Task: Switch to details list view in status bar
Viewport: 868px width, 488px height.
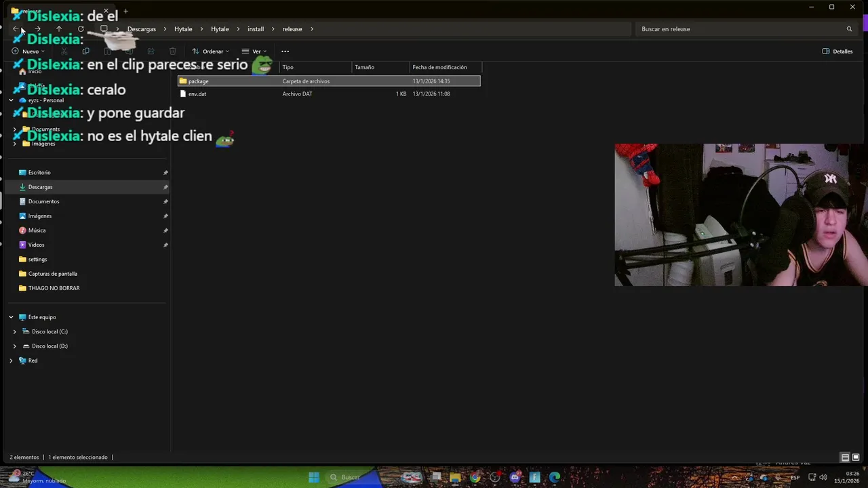Action: [x=845, y=457]
